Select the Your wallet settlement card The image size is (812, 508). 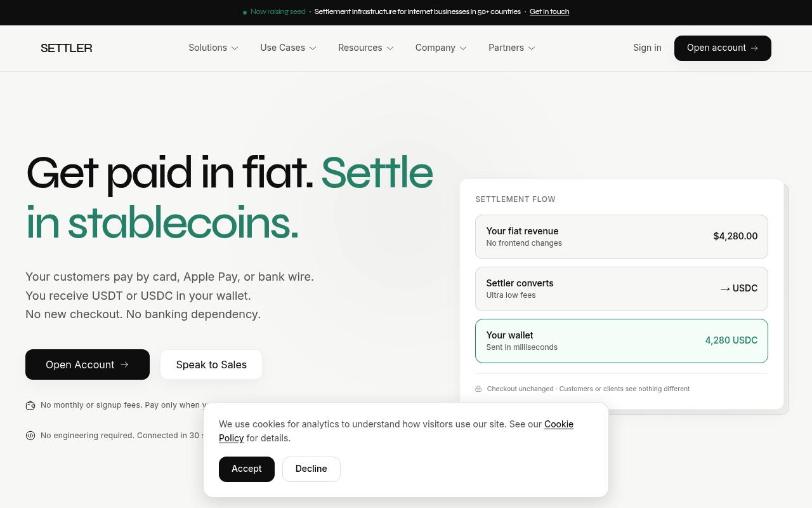tap(622, 341)
